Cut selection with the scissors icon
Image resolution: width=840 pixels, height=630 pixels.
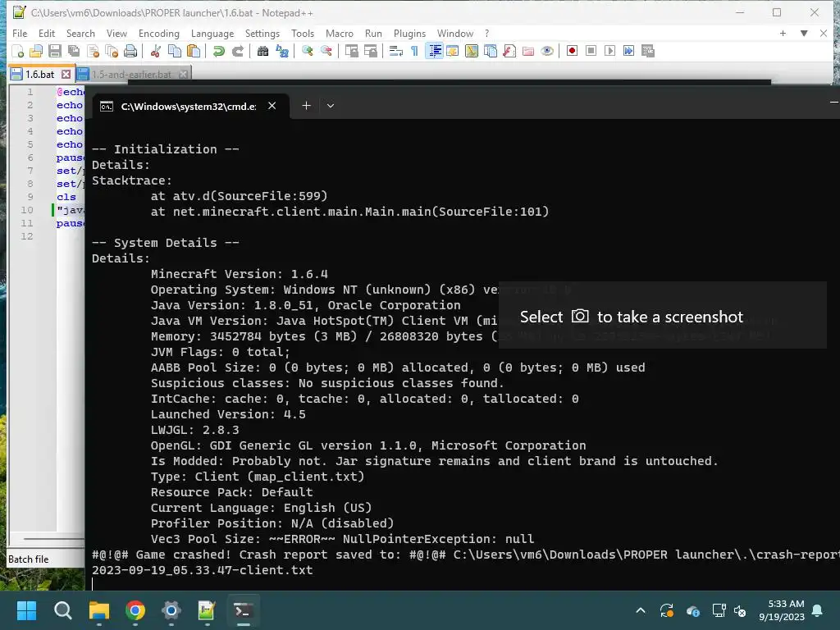pyautogui.click(x=156, y=51)
